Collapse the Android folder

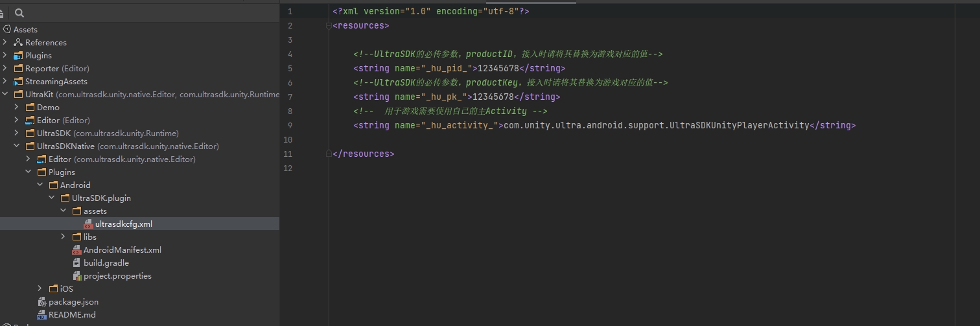[x=40, y=185]
